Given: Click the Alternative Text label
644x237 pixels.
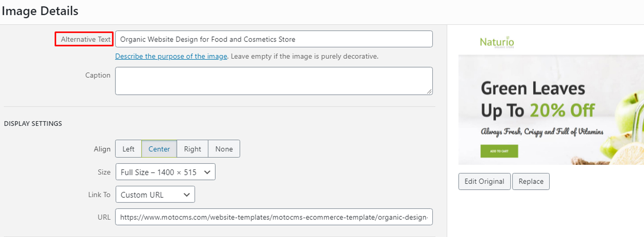Looking at the screenshot, I should coord(85,40).
